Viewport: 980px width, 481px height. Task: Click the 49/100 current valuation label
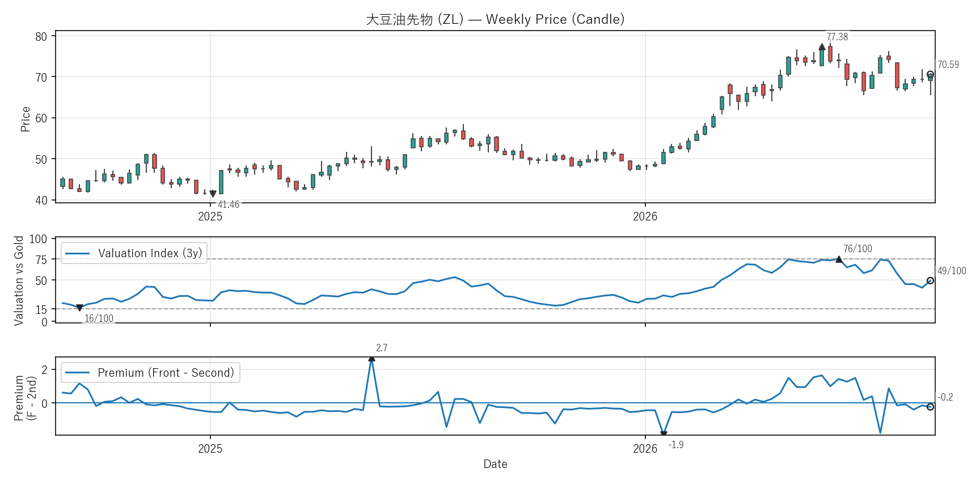952,271
